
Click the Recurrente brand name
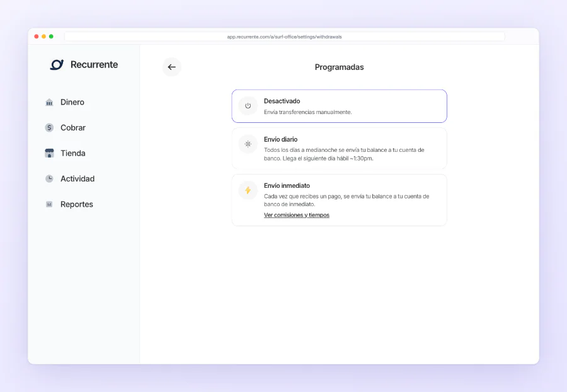[94, 64]
